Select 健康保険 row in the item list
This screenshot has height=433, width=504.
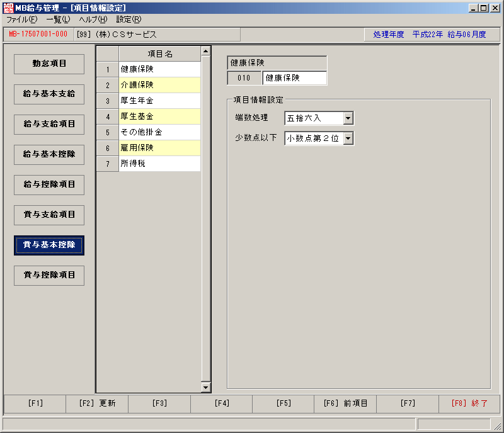(160, 69)
